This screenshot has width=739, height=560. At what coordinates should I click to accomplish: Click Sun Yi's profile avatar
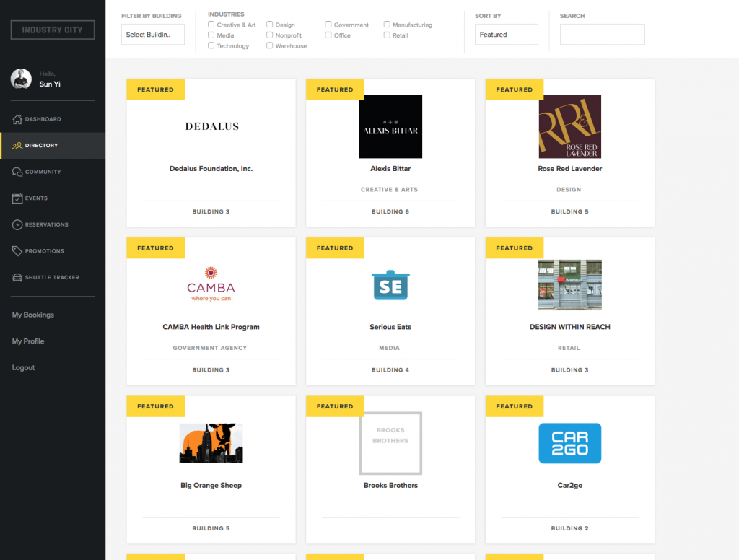click(x=21, y=79)
